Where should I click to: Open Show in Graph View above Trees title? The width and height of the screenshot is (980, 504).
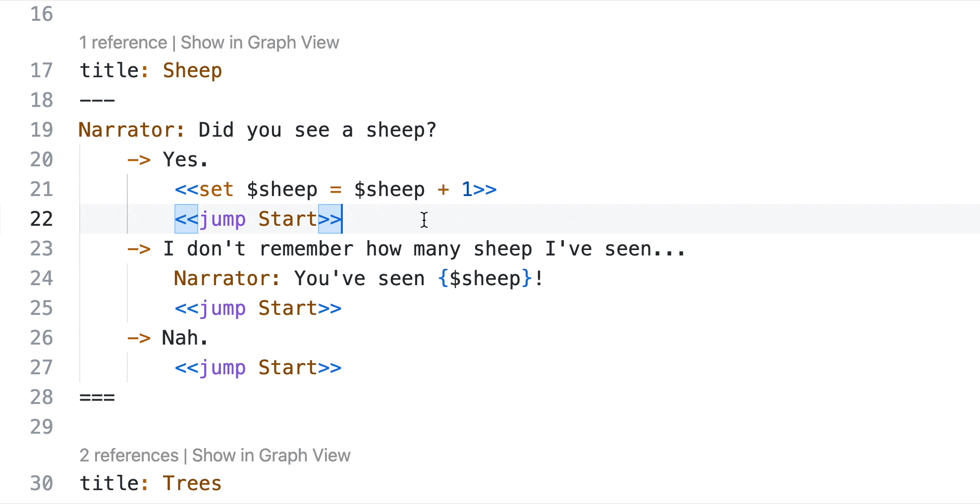tap(271, 455)
